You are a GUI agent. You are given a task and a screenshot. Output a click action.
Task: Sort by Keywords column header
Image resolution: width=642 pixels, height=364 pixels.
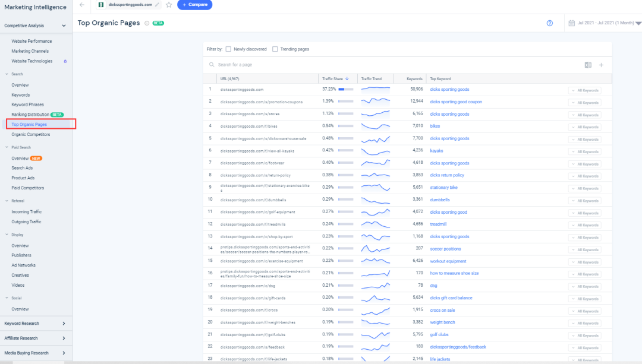[x=414, y=78]
